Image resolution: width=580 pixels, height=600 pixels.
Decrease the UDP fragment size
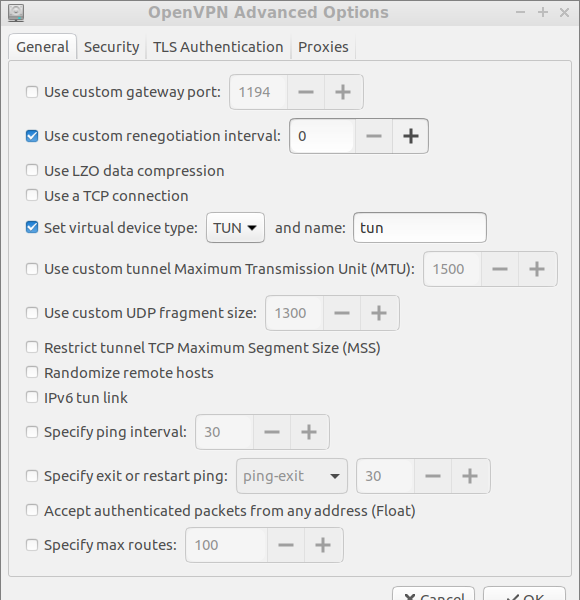tap(342, 313)
